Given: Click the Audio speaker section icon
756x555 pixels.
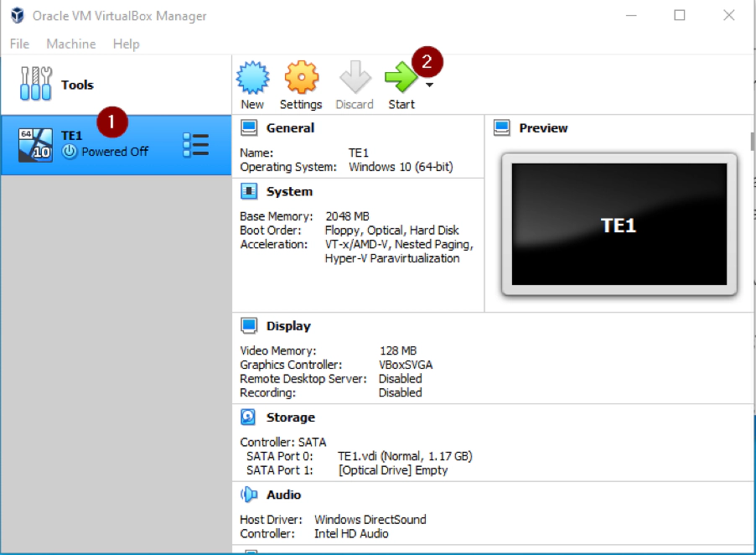Looking at the screenshot, I should [x=249, y=495].
